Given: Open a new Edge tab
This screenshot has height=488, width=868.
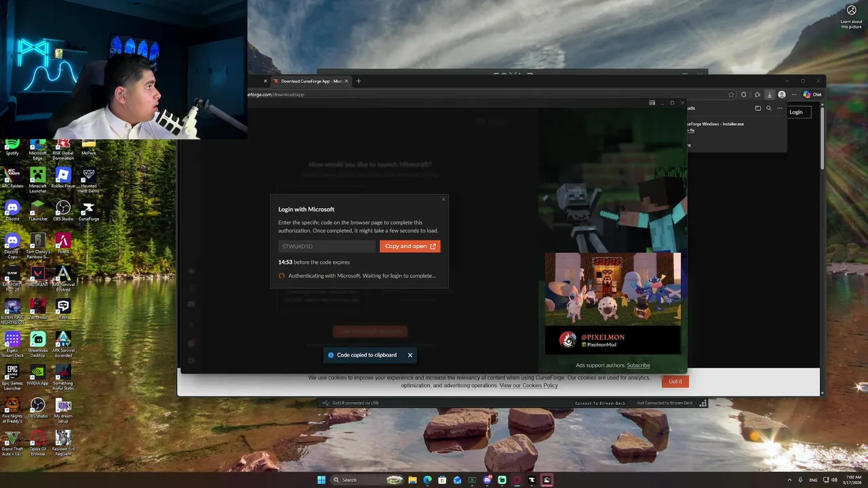Looking at the screenshot, I should click(x=359, y=81).
